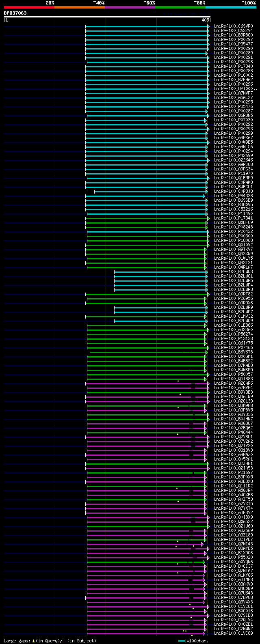Click the orange ~40% legend bar

[79, 7]
